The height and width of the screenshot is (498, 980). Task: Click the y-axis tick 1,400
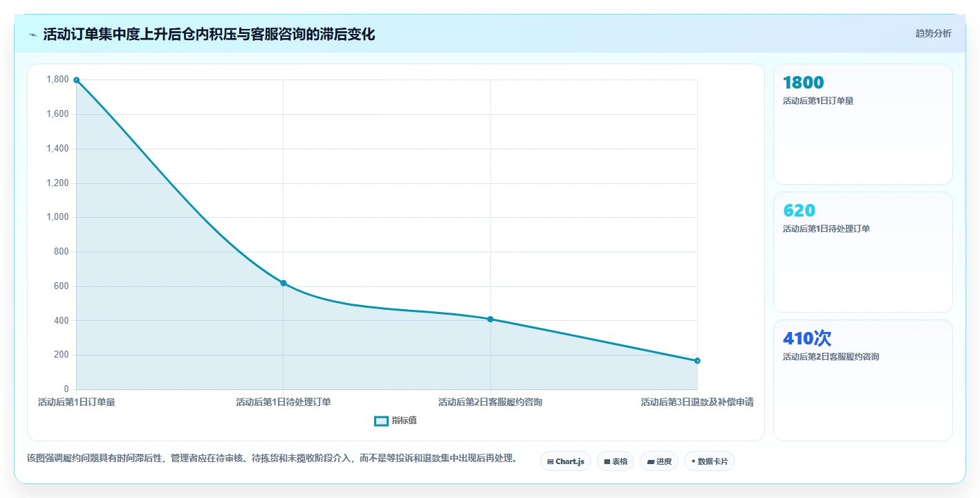coord(57,149)
